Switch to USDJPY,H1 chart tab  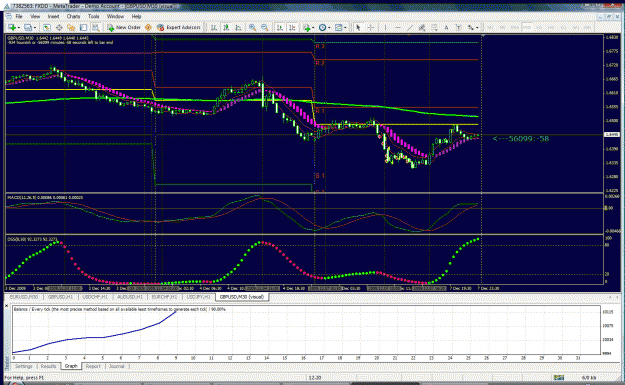click(x=199, y=297)
